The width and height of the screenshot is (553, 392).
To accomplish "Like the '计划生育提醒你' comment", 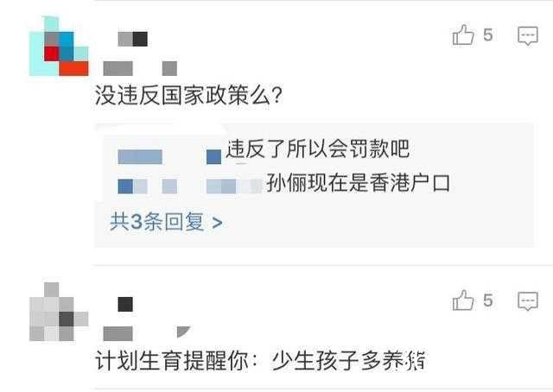I will tap(463, 300).
